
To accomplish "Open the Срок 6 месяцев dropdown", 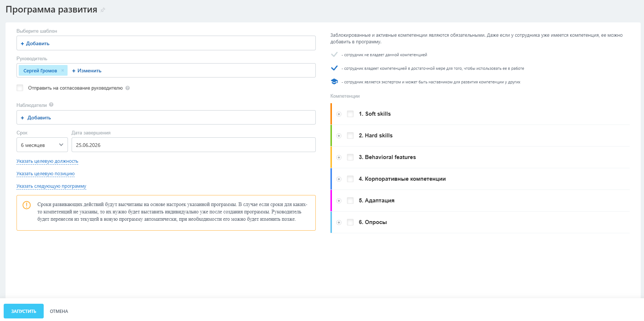I will 42,145.
